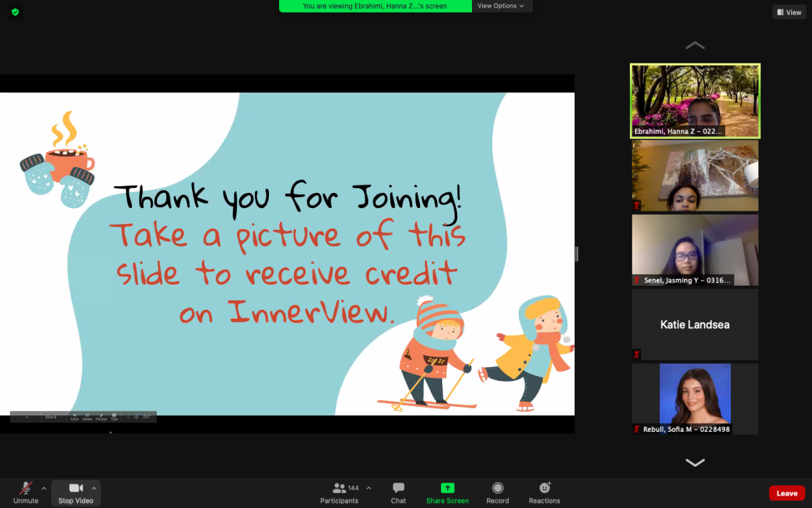Open the Reactions menu

pos(544,493)
